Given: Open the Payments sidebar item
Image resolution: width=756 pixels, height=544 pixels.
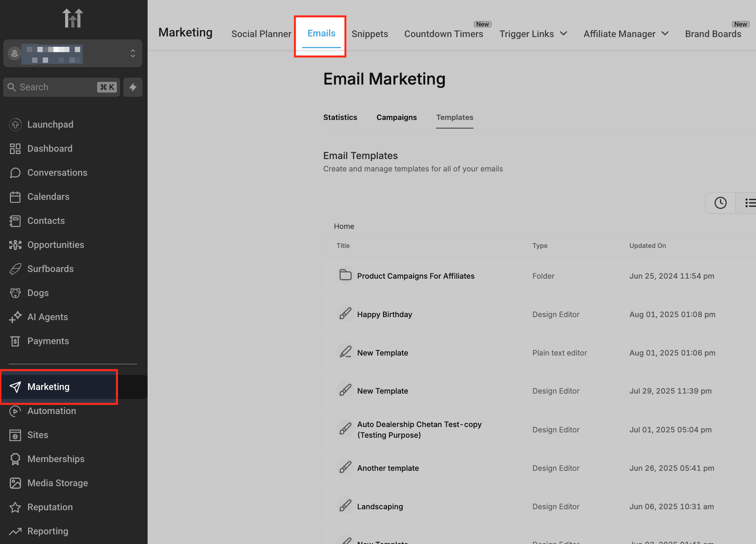Looking at the screenshot, I should [48, 341].
